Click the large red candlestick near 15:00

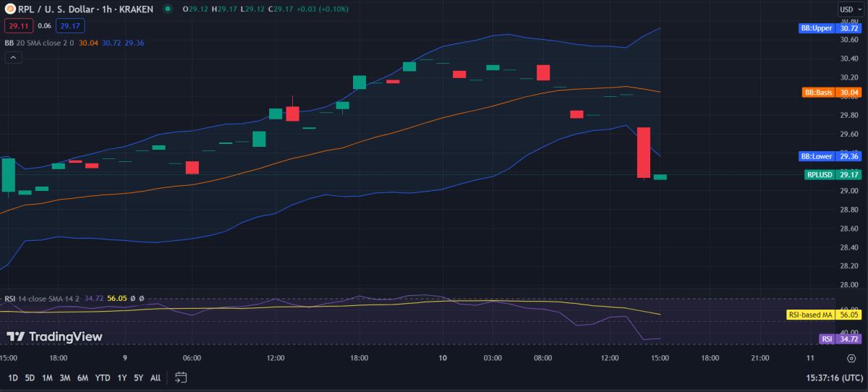pyautogui.click(x=644, y=153)
